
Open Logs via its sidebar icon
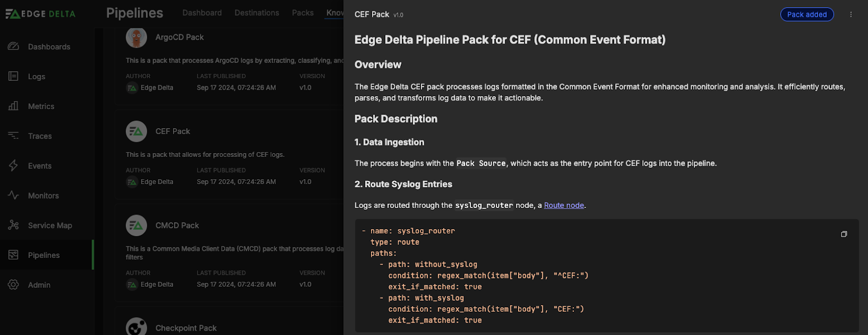pyautogui.click(x=14, y=77)
